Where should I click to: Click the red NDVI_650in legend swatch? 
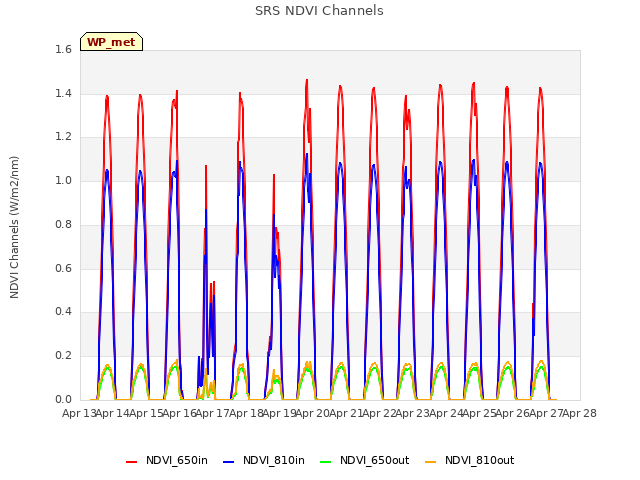coord(131,462)
